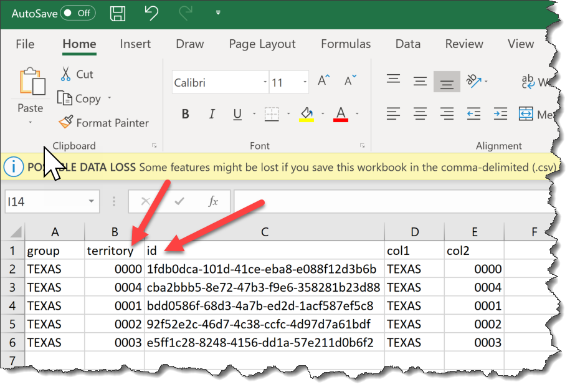The image size is (575, 392).
Task: Switch to the Formulas tab
Action: pos(346,44)
